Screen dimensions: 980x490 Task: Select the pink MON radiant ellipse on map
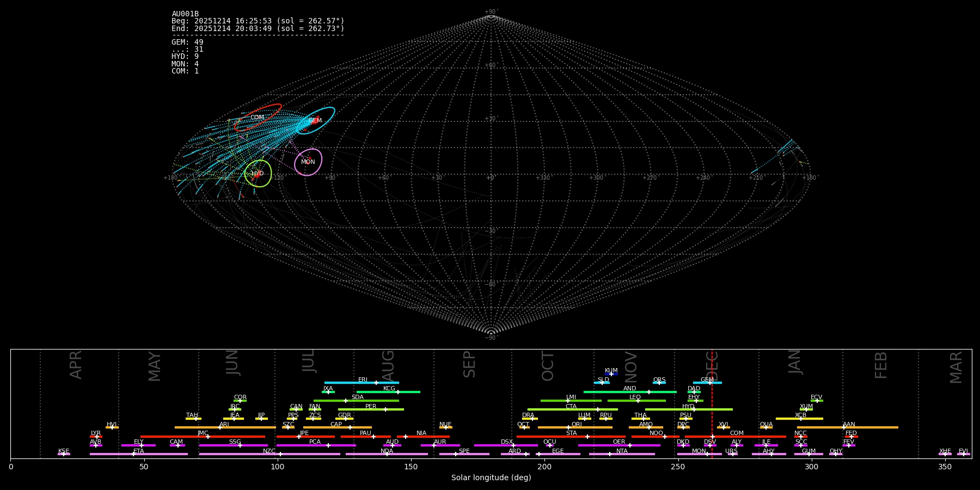[308, 162]
